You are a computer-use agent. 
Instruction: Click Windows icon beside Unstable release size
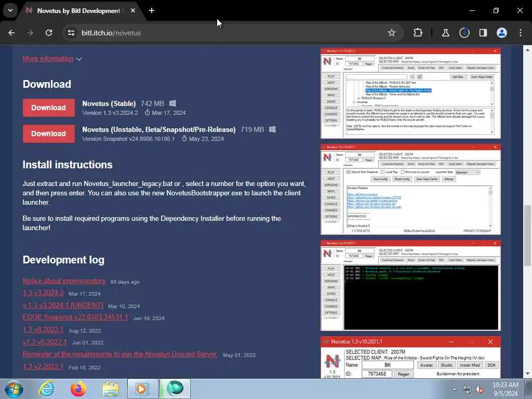(x=272, y=129)
